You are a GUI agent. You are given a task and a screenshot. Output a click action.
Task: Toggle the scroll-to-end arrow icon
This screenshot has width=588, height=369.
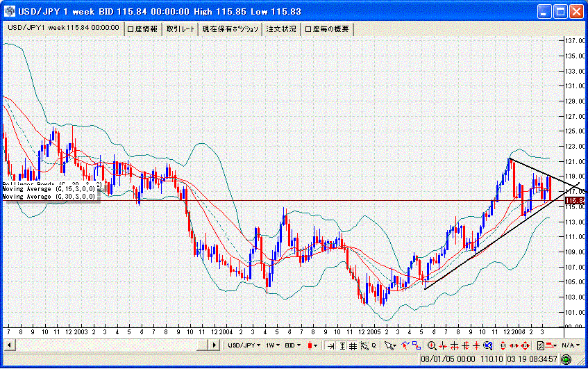[x=331, y=345]
